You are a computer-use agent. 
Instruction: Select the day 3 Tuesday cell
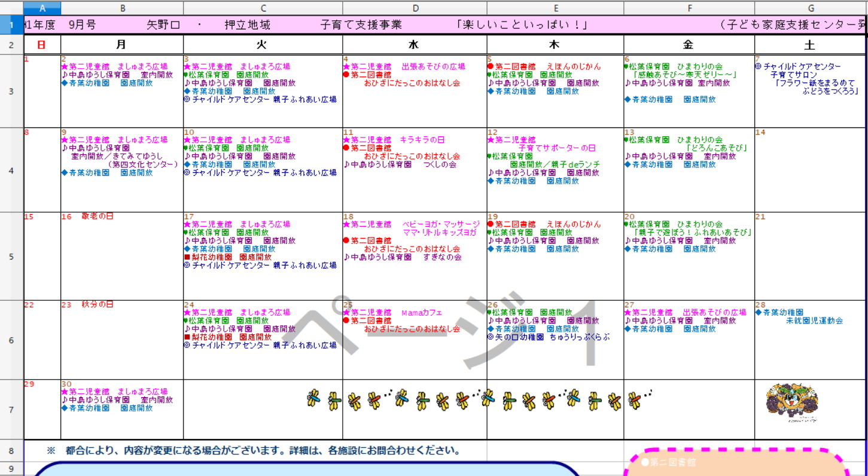[263, 91]
